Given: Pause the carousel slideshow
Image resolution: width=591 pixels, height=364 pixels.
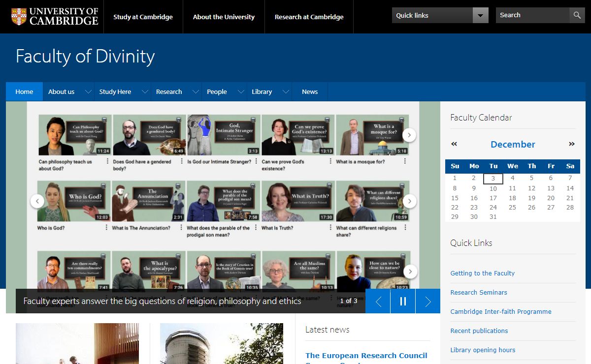Looking at the screenshot, I should pos(403,301).
